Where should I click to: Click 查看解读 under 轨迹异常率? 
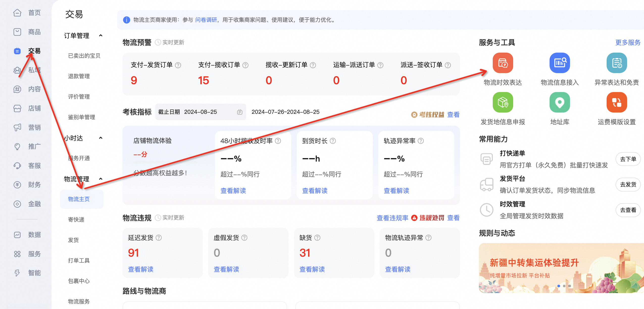[x=396, y=191]
